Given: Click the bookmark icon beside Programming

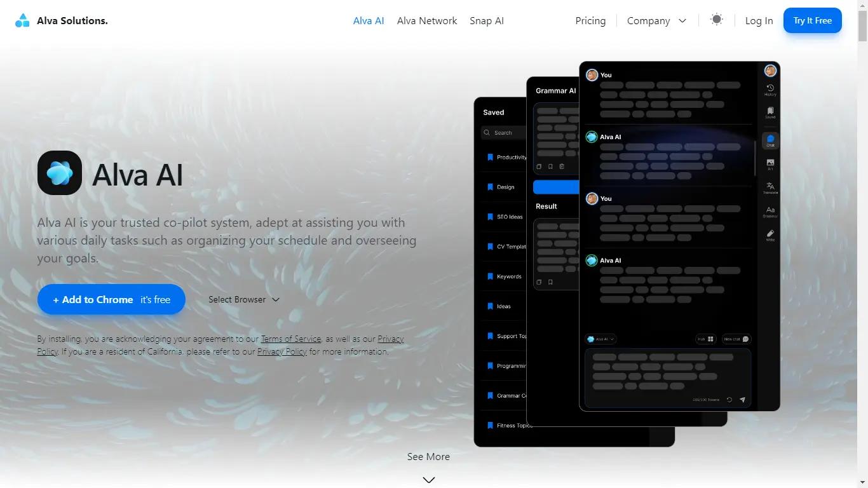Looking at the screenshot, I should point(490,366).
